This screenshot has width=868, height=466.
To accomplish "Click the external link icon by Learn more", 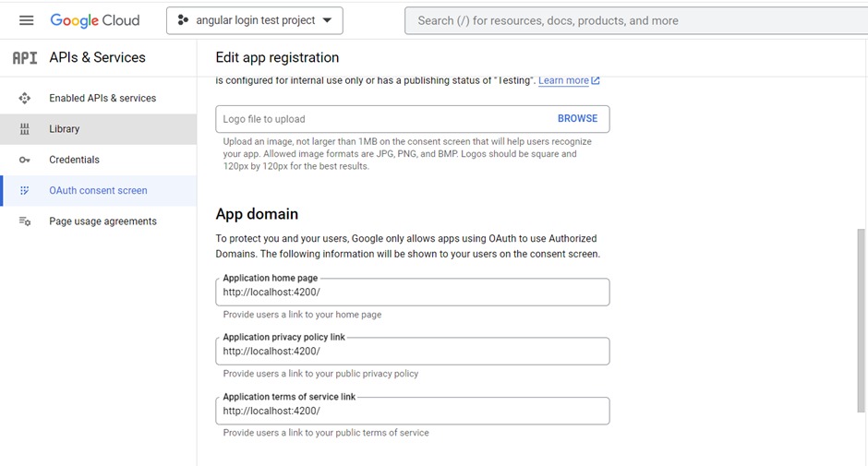I will 596,81.
